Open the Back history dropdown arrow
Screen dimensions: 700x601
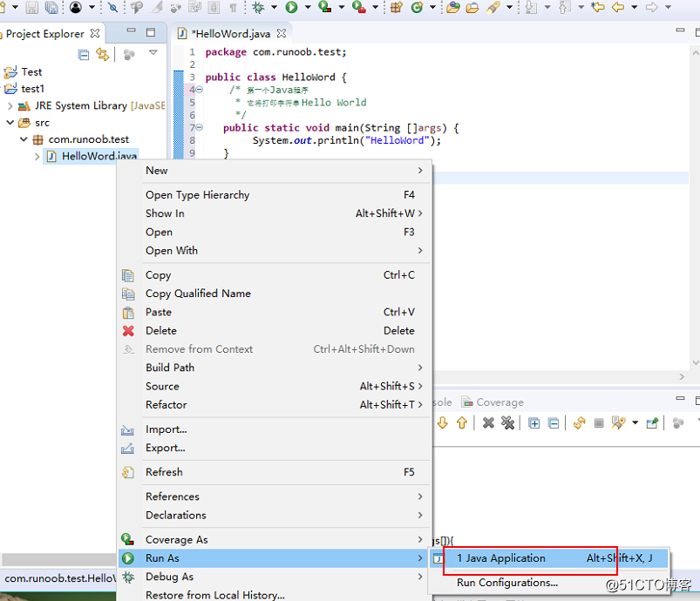coord(634,7)
